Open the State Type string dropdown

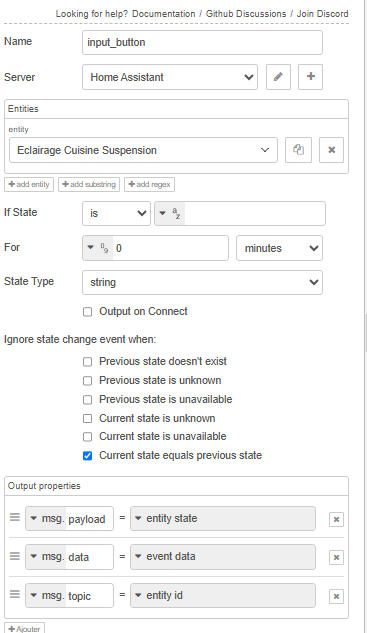[x=202, y=282]
